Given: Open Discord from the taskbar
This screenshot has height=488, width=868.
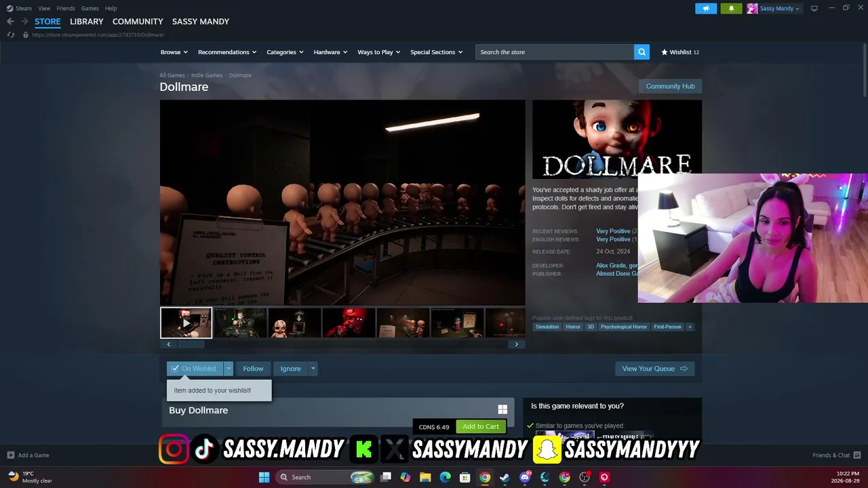Looking at the screenshot, I should tap(525, 477).
